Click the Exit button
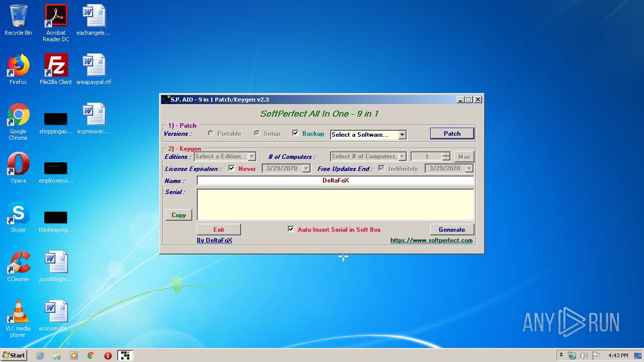 pyautogui.click(x=218, y=229)
